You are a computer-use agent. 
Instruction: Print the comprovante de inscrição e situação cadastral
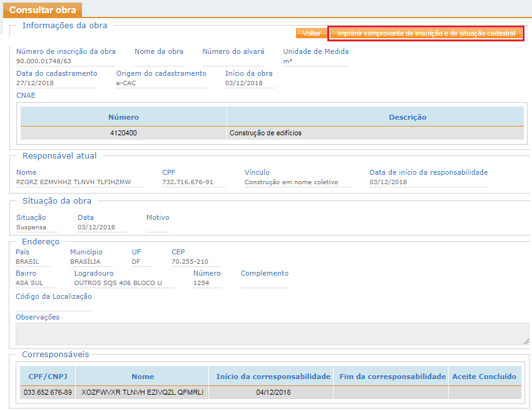pyautogui.click(x=426, y=33)
